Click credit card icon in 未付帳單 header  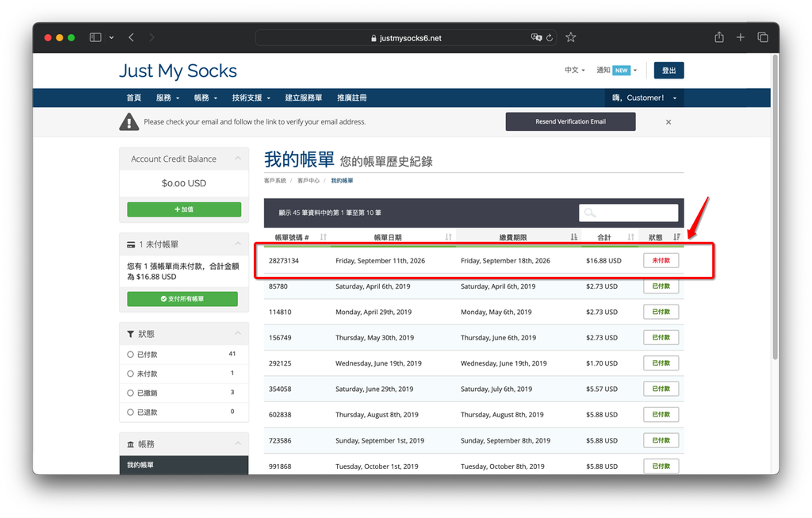tap(131, 244)
